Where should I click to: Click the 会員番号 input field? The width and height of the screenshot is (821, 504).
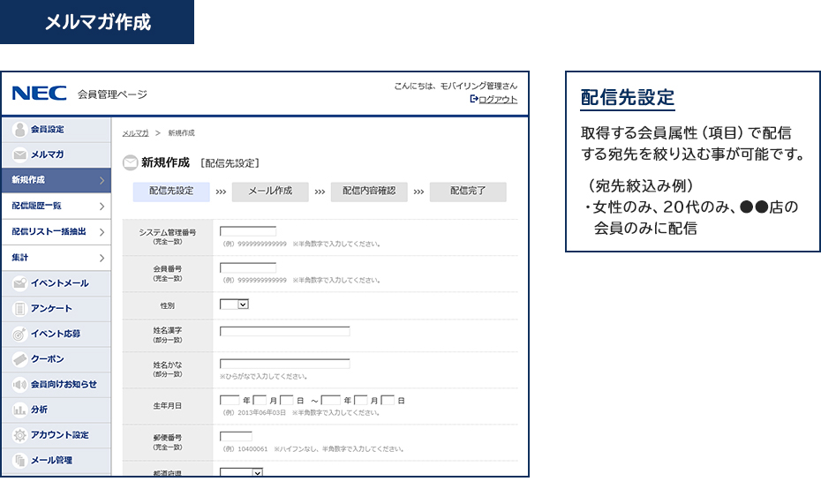click(248, 268)
